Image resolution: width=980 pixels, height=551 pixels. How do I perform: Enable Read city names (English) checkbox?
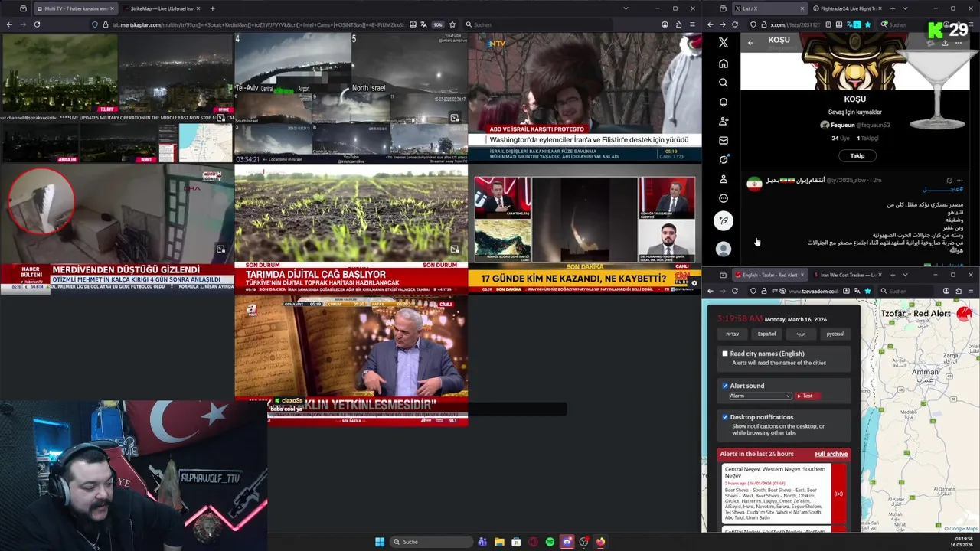(x=725, y=354)
